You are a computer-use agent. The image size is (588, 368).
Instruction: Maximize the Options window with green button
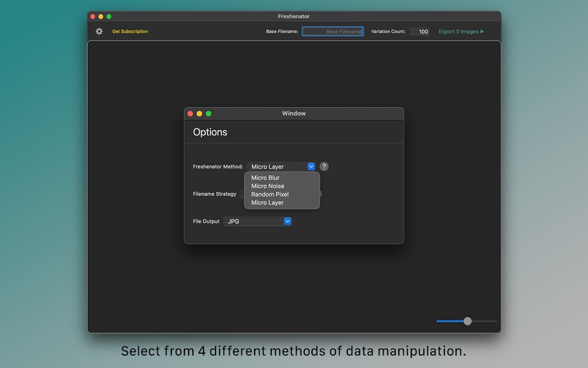209,113
